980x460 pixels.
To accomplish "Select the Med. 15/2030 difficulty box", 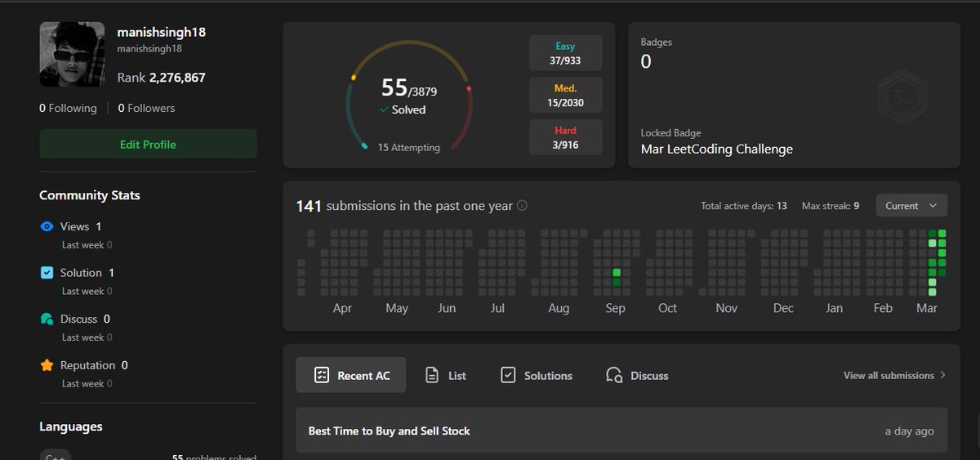I will (x=565, y=96).
